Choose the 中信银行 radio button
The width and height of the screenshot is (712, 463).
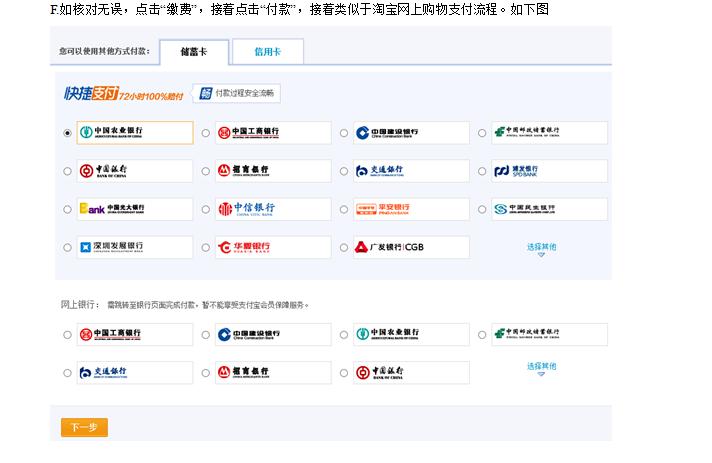pyautogui.click(x=206, y=209)
